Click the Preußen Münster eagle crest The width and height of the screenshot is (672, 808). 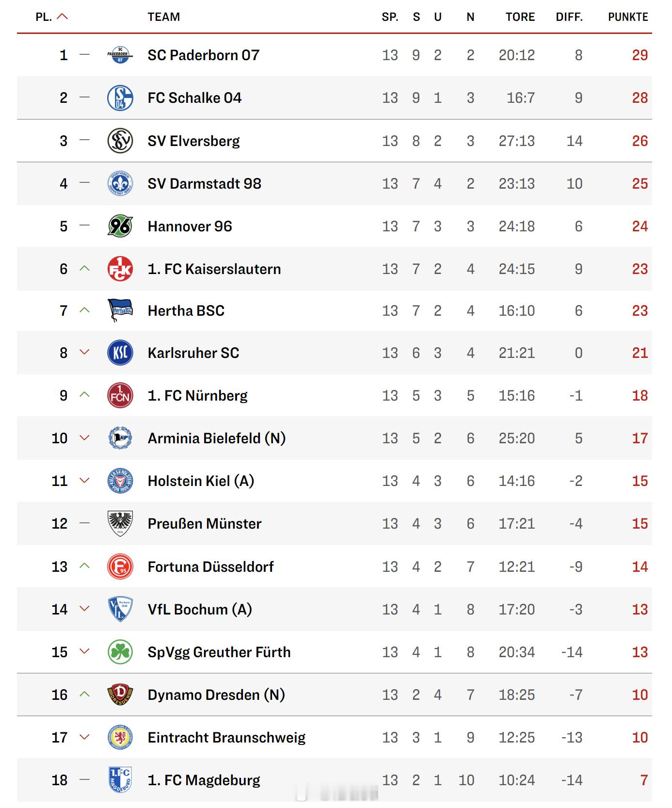click(x=120, y=523)
